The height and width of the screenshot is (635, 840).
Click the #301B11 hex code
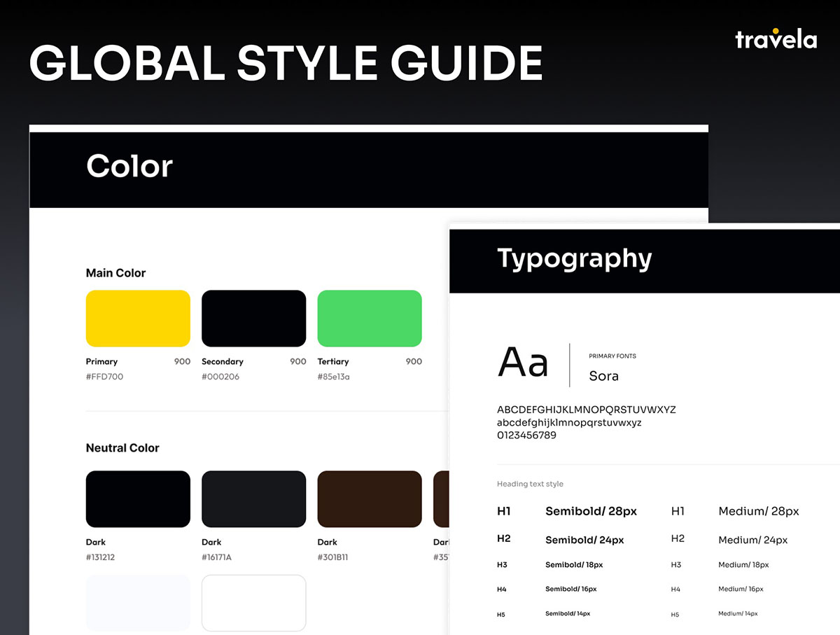[x=333, y=557]
